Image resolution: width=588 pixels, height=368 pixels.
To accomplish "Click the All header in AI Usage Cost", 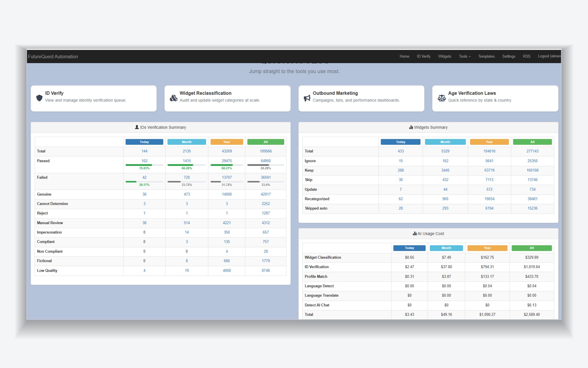I will 532,248.
